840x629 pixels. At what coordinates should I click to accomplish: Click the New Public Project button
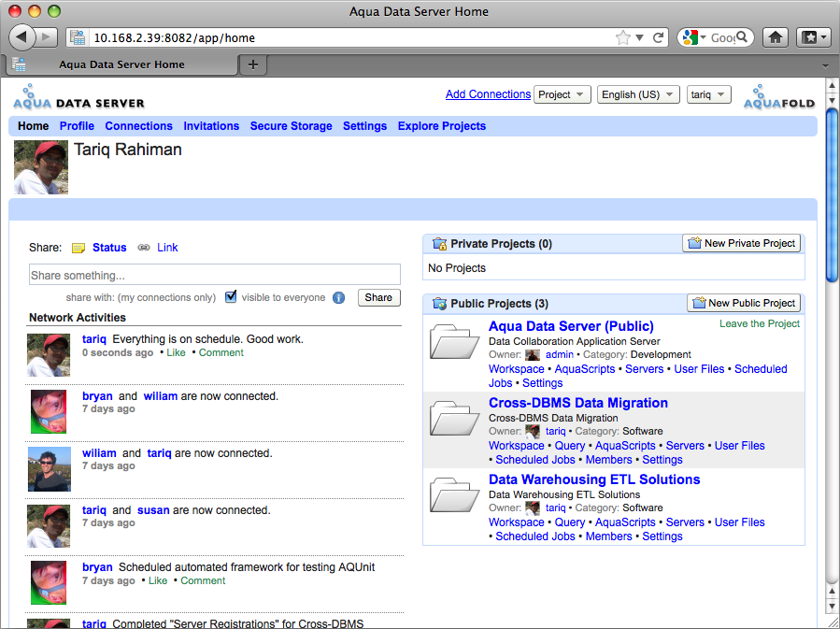[744, 303]
